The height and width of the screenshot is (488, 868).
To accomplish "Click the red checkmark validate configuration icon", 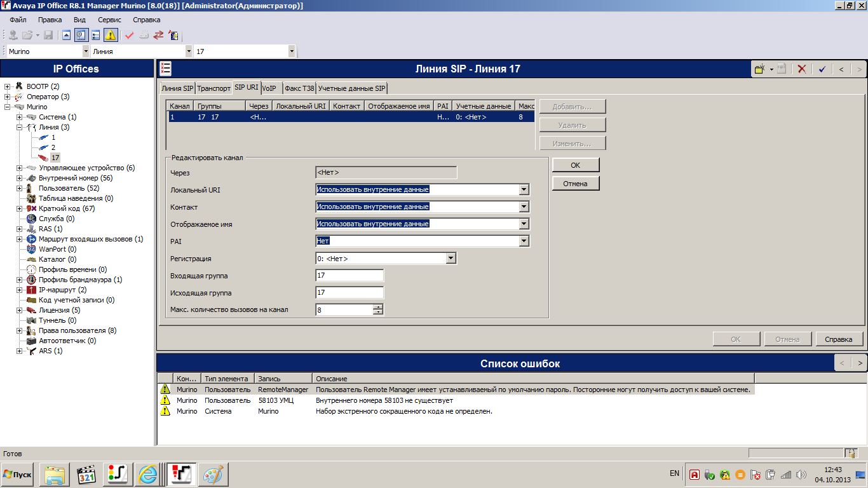I will coord(129,35).
